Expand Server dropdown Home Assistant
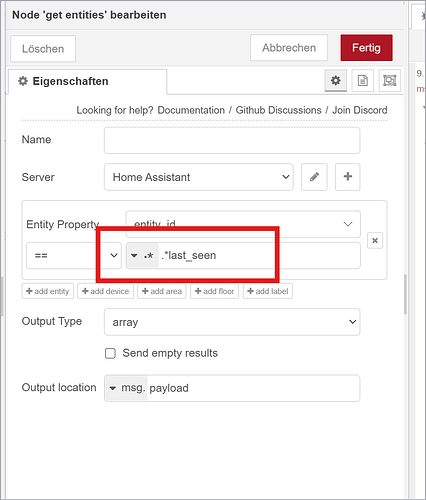426x500 pixels. point(199,177)
